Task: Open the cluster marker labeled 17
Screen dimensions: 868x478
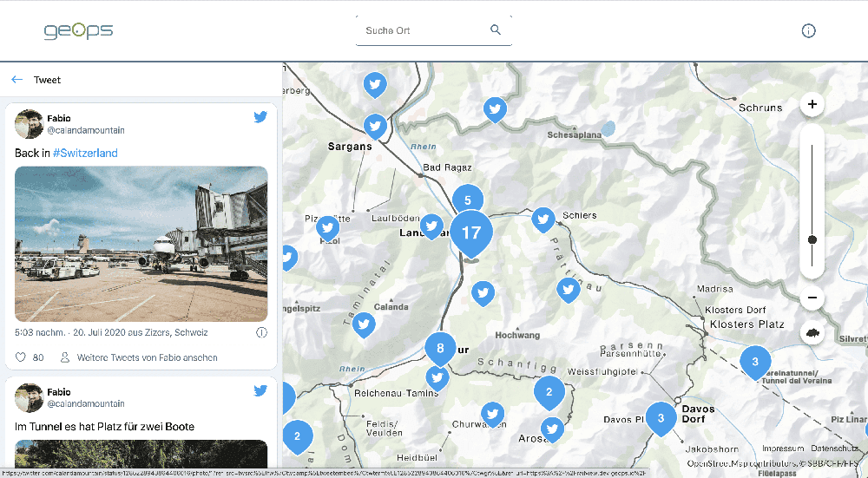Action: click(x=470, y=232)
